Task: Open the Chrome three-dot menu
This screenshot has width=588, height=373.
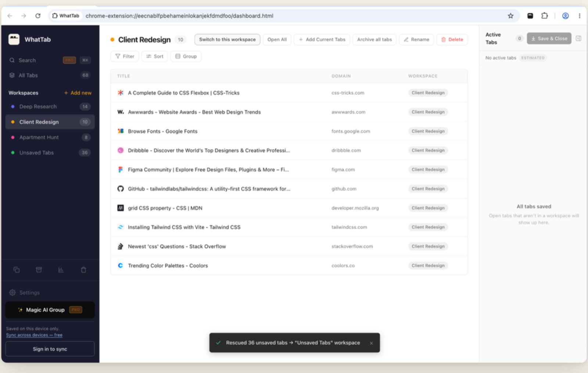Action: pos(580,16)
